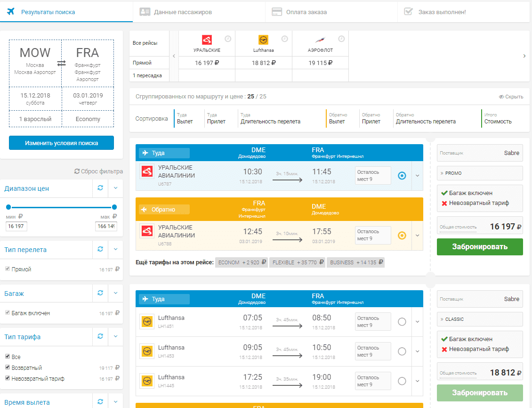532x408 pixels.
Task: Click the Lufthansa logo on flight LH1451
Action: coord(147,321)
